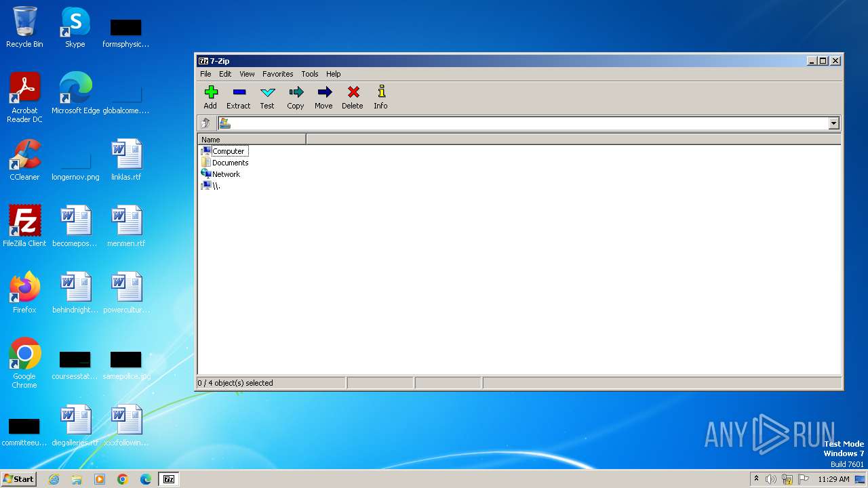The height and width of the screenshot is (488, 868).
Task: Select the Documents folder in list
Action: [x=225, y=163]
